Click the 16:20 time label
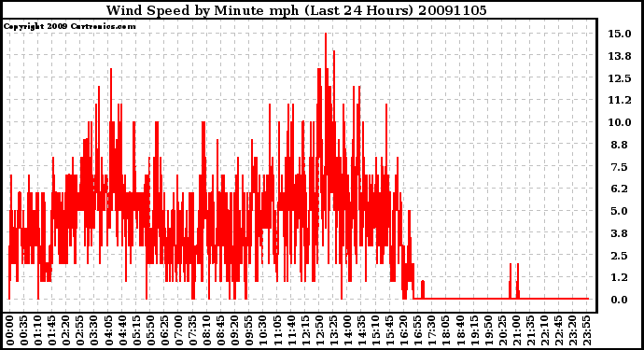This screenshot has height=350, width=644. 403,330
